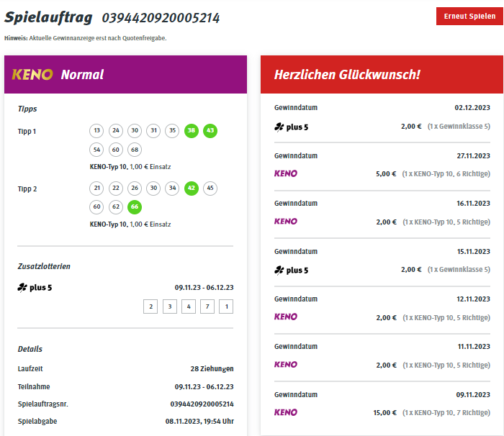
Task: Click the Gewinndatum 16.11.2023 date
Action: click(x=474, y=204)
